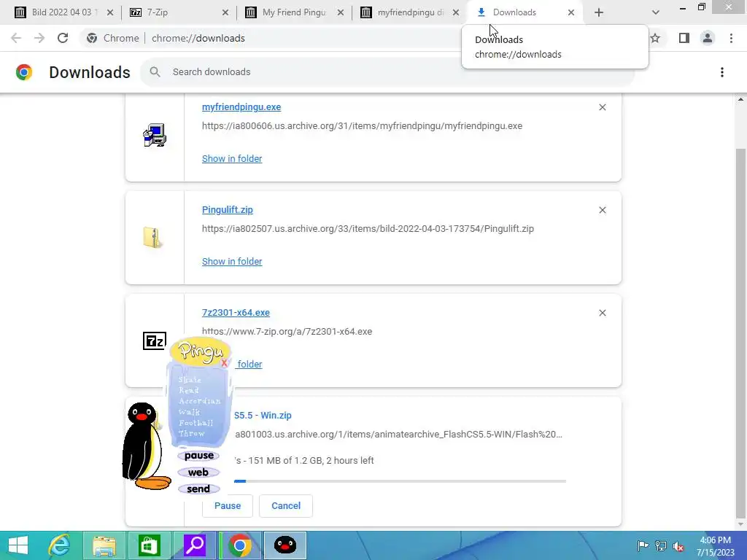Click the Pingu taskbar icon

(285, 545)
